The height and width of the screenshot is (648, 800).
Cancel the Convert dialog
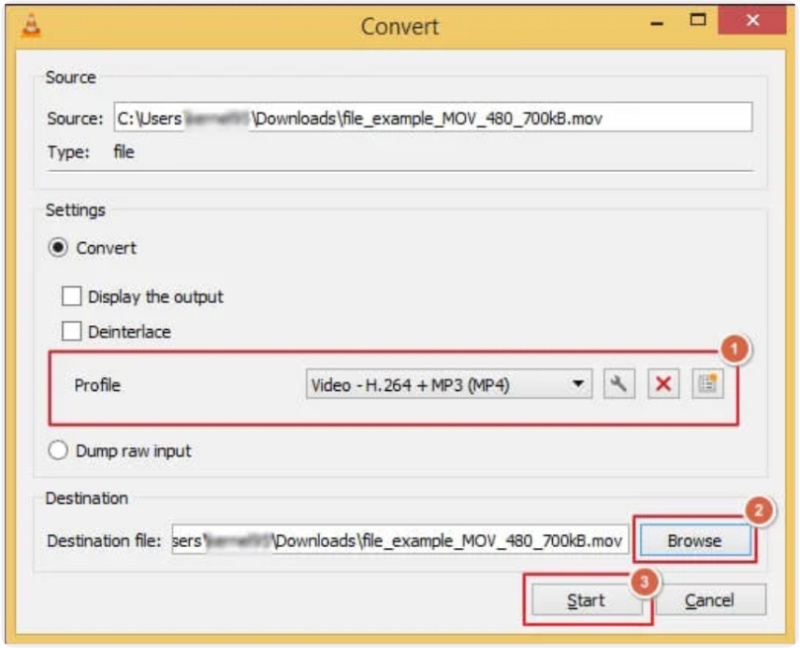(x=711, y=600)
